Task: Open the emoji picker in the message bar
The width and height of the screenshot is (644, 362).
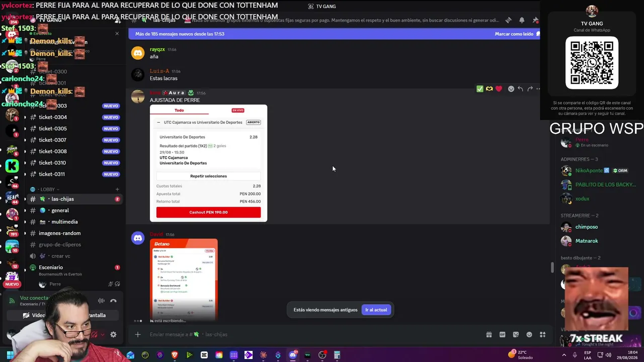Action: point(529,334)
